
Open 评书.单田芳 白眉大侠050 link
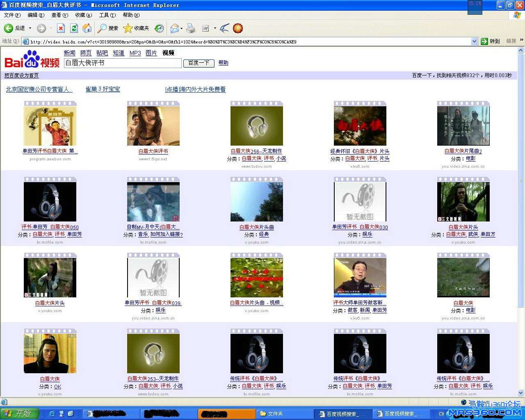(50, 227)
